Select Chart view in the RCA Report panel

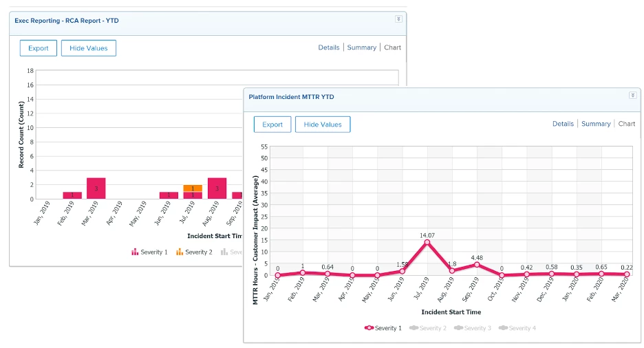pyautogui.click(x=392, y=47)
